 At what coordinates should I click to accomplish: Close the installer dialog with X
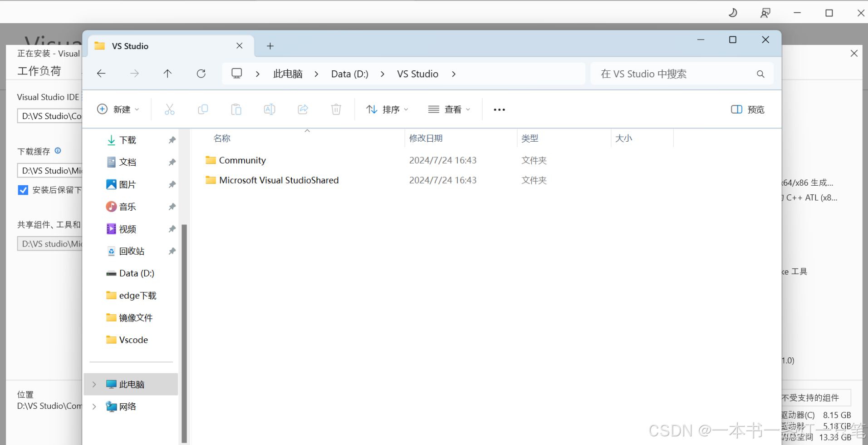854,54
